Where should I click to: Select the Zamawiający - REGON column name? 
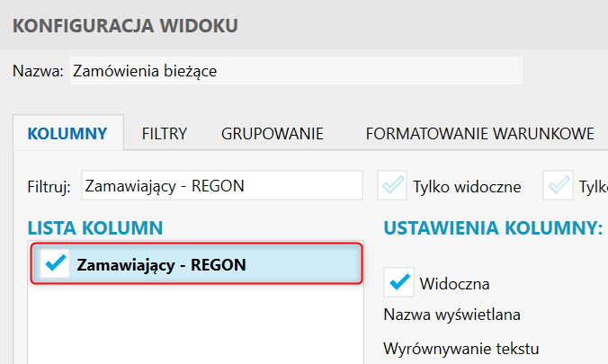pos(162,264)
